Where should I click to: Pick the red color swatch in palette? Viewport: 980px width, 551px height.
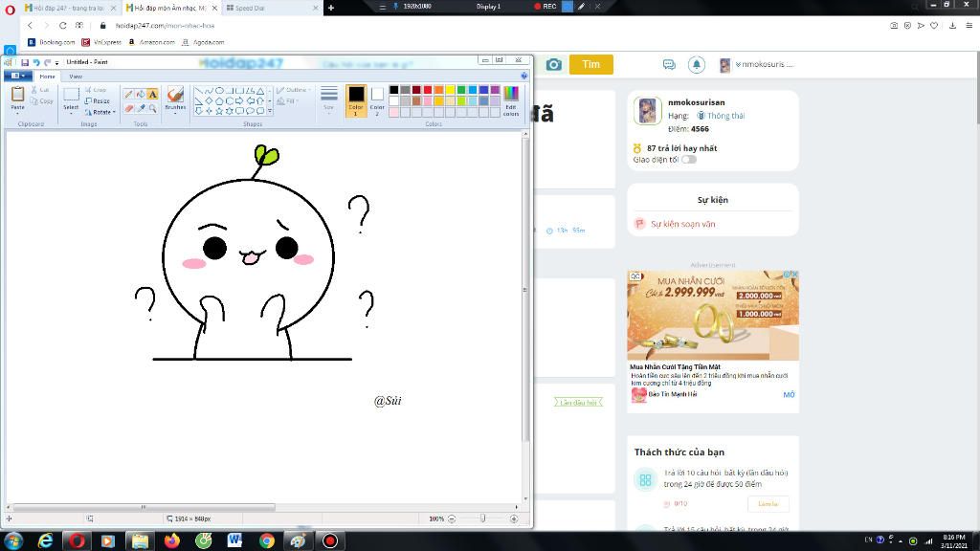[x=428, y=90]
